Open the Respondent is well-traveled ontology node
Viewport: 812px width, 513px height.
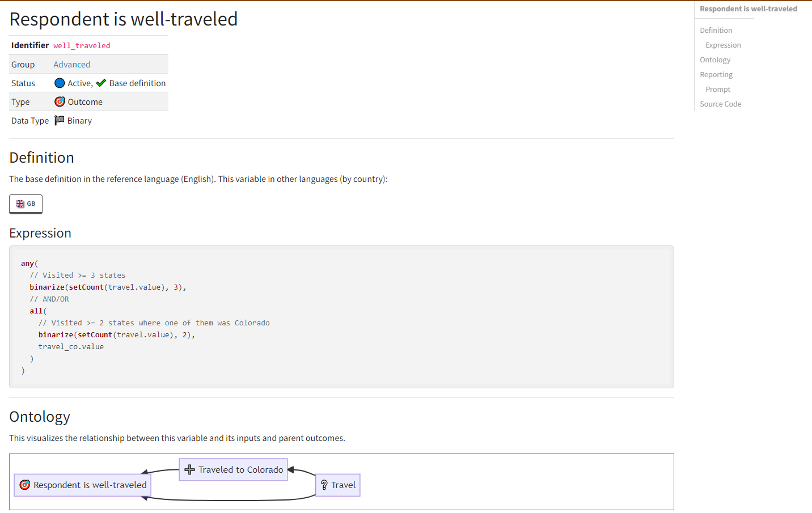point(83,485)
